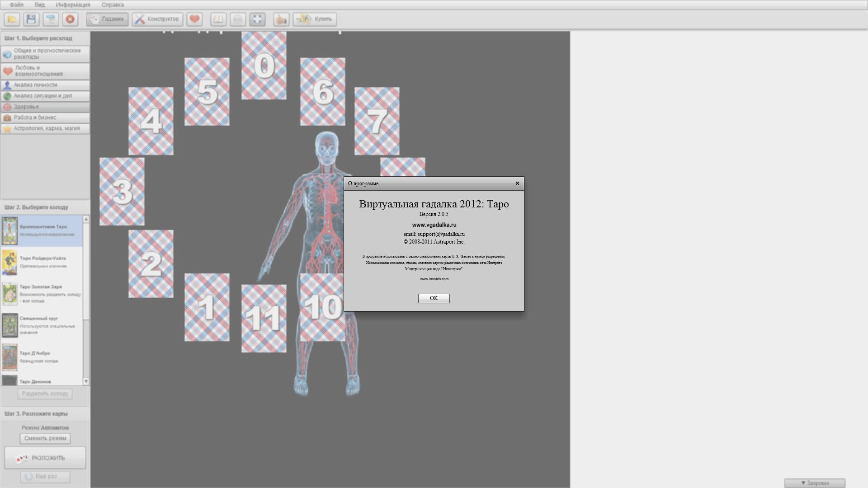Viewport: 868px width, 488px height.
Task: Click the Разделить колоду button
Action: point(45,394)
